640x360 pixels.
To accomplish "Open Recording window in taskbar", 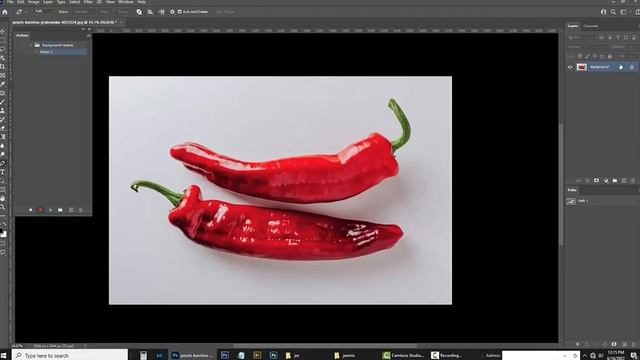I will point(447,356).
